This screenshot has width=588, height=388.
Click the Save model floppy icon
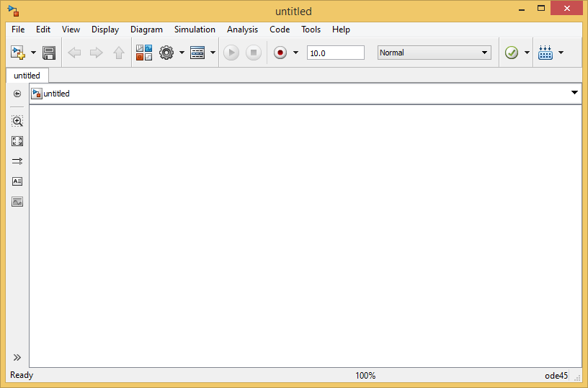coord(49,53)
